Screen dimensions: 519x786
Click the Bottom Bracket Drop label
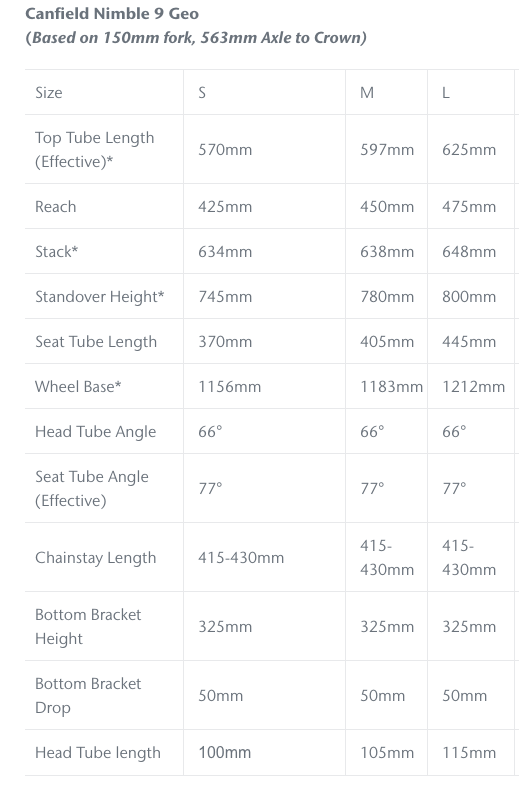[88, 696]
